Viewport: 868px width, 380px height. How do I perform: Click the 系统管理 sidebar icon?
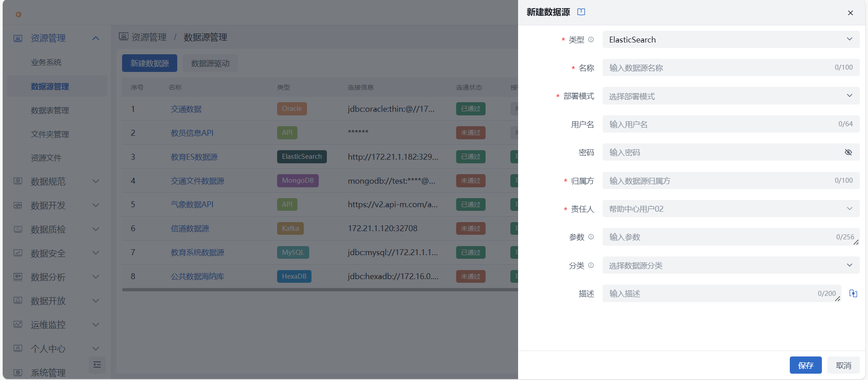(18, 372)
